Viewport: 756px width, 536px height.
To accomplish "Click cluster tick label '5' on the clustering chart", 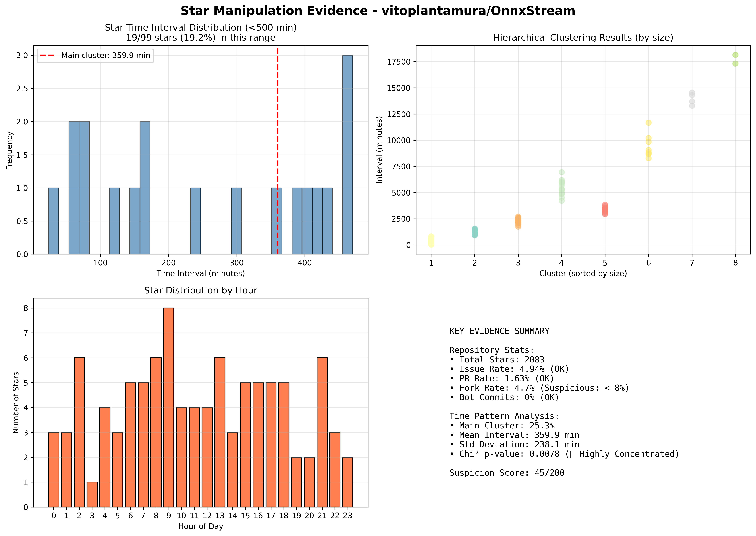I will [x=605, y=263].
